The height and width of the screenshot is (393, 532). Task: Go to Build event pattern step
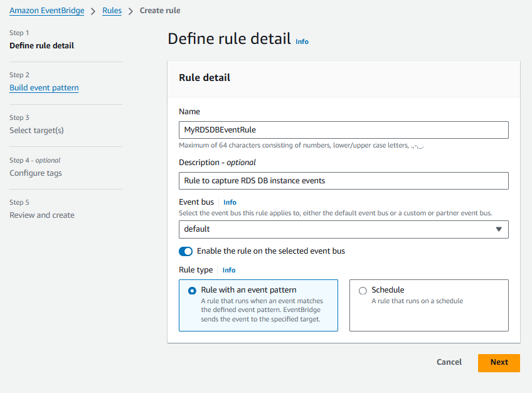click(44, 88)
